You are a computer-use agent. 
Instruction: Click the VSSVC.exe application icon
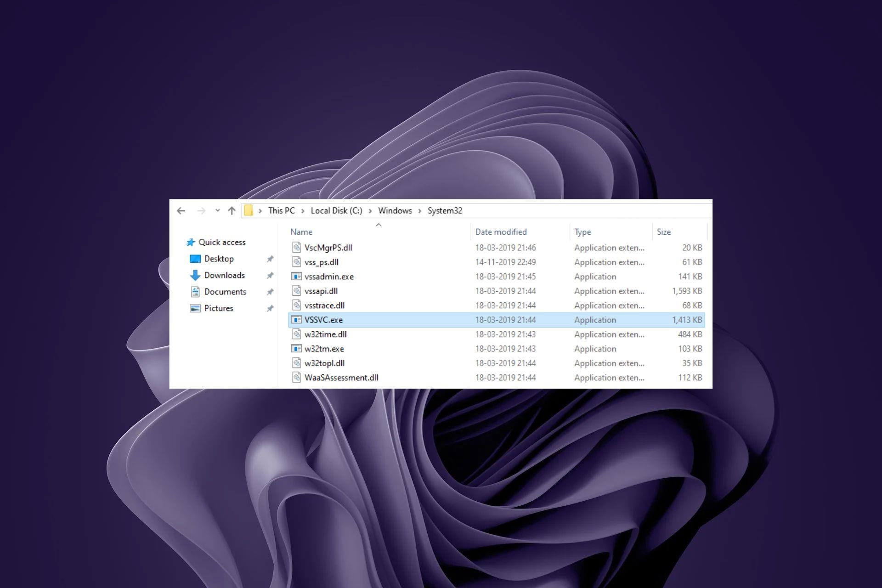pyautogui.click(x=297, y=320)
